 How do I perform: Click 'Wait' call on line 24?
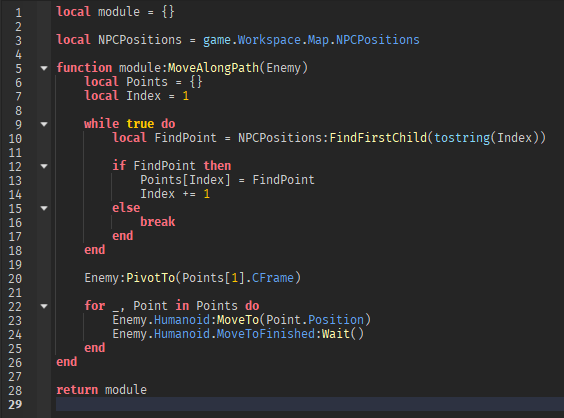click(336, 333)
